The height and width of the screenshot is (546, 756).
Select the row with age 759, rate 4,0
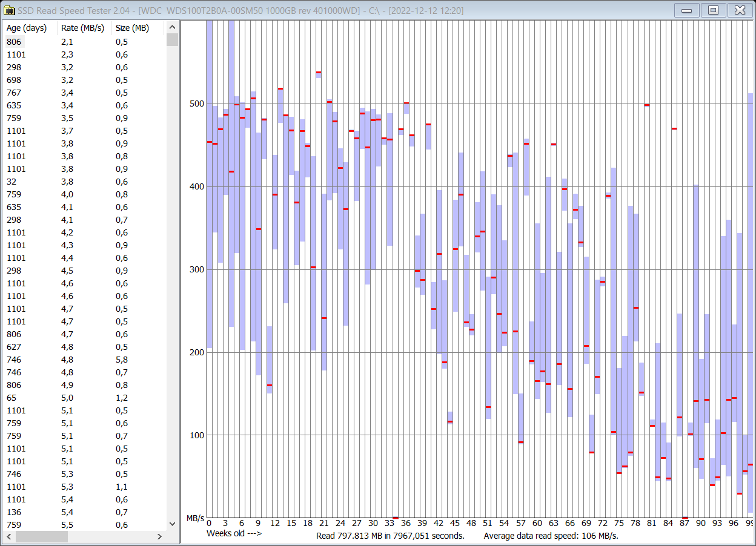pyautogui.click(x=85, y=194)
